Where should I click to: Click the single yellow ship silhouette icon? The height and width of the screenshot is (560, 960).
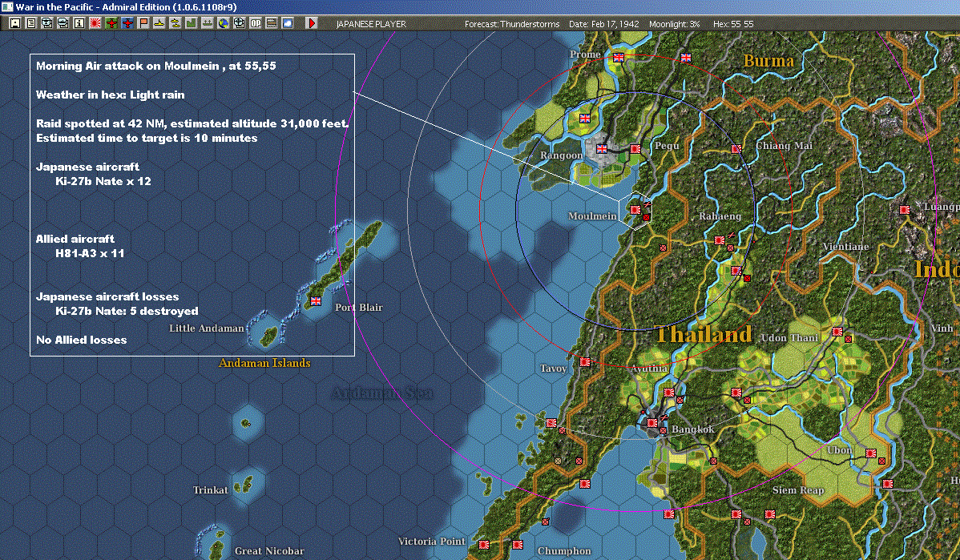click(x=159, y=23)
